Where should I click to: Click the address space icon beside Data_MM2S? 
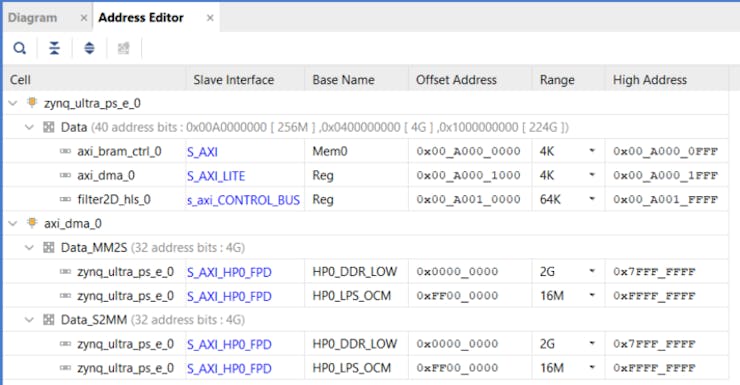[49, 247]
